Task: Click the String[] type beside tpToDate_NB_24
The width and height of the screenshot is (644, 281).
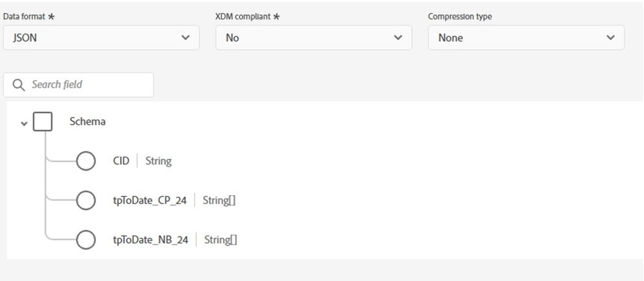Action: (x=221, y=240)
